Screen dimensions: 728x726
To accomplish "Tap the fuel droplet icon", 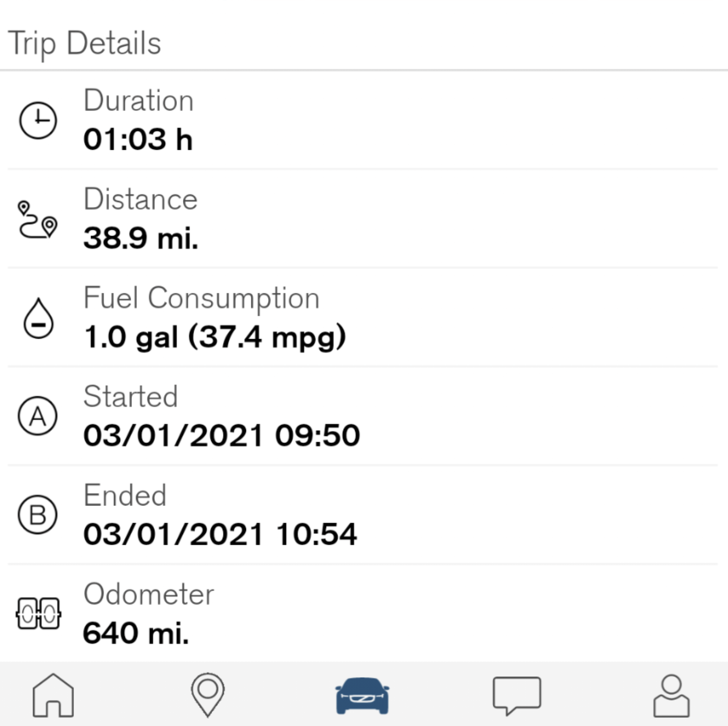I will tap(38, 319).
